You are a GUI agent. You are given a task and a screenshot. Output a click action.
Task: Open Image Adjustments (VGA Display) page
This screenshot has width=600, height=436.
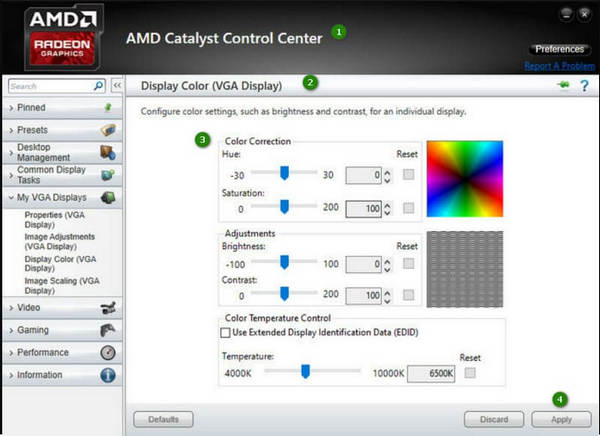(x=59, y=242)
